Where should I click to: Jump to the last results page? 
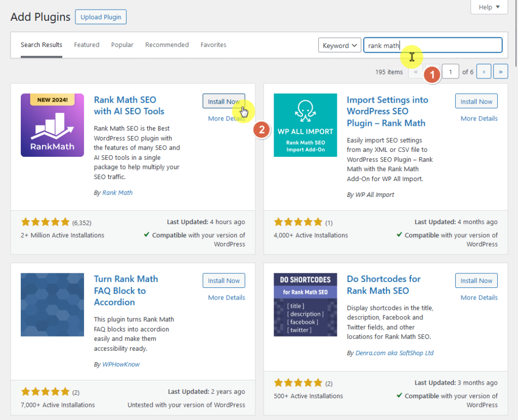(500, 72)
